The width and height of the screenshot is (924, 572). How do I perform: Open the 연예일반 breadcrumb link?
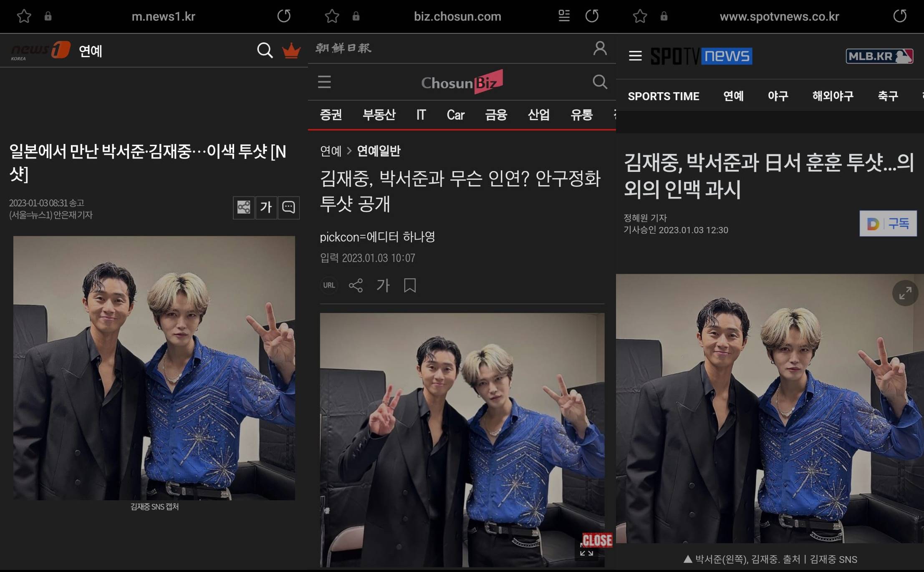pyautogui.click(x=378, y=151)
